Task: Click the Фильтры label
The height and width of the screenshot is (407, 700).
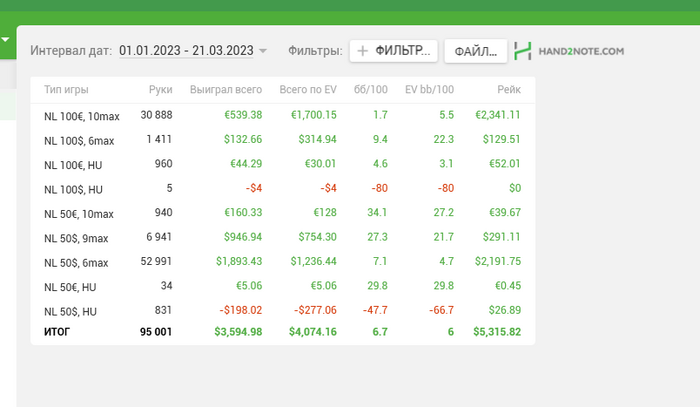Action: 315,51
